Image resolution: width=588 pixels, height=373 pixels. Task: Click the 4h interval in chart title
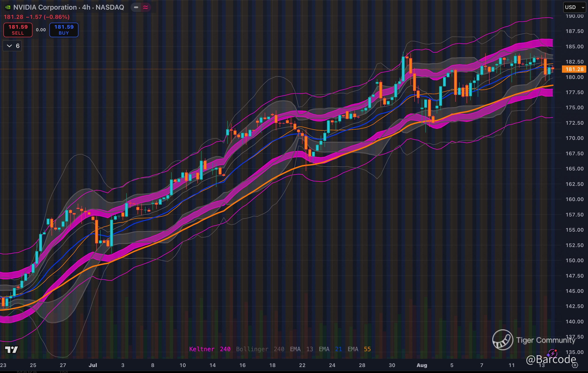pos(86,7)
